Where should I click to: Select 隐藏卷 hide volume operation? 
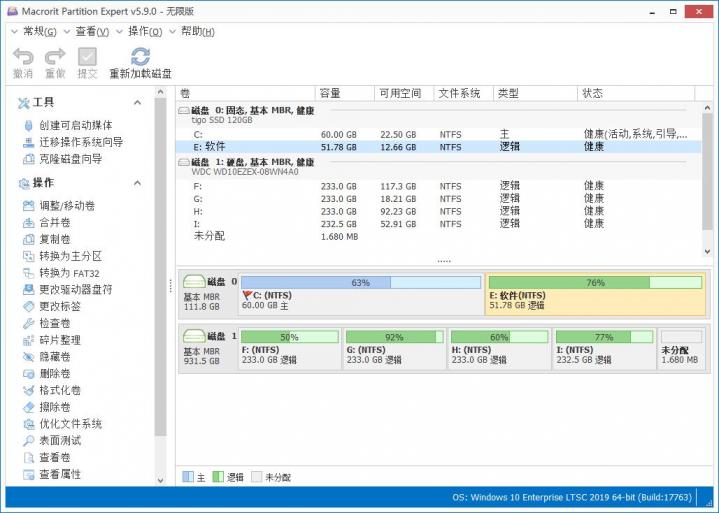click(46, 357)
